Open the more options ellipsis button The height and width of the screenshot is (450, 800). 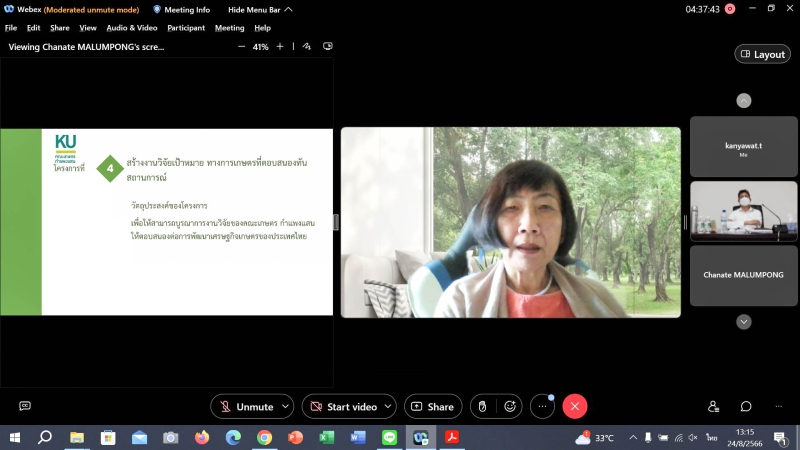pyautogui.click(x=543, y=407)
